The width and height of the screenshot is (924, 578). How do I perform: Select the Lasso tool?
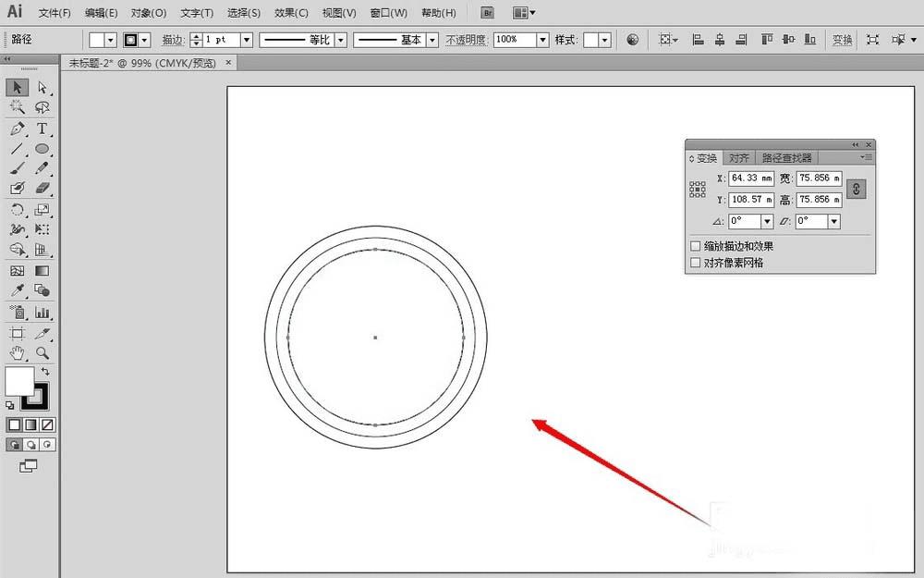[x=42, y=107]
